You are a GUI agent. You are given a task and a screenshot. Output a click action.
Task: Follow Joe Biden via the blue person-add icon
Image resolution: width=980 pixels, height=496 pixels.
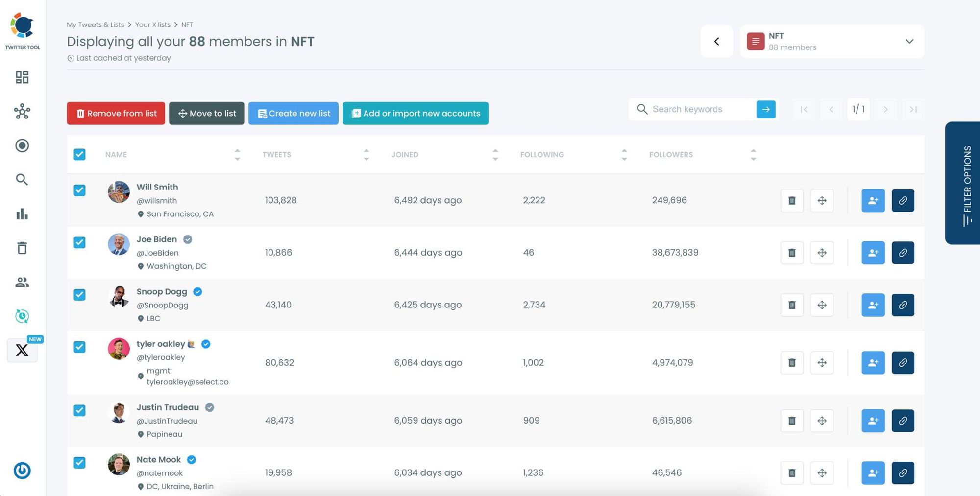point(873,253)
